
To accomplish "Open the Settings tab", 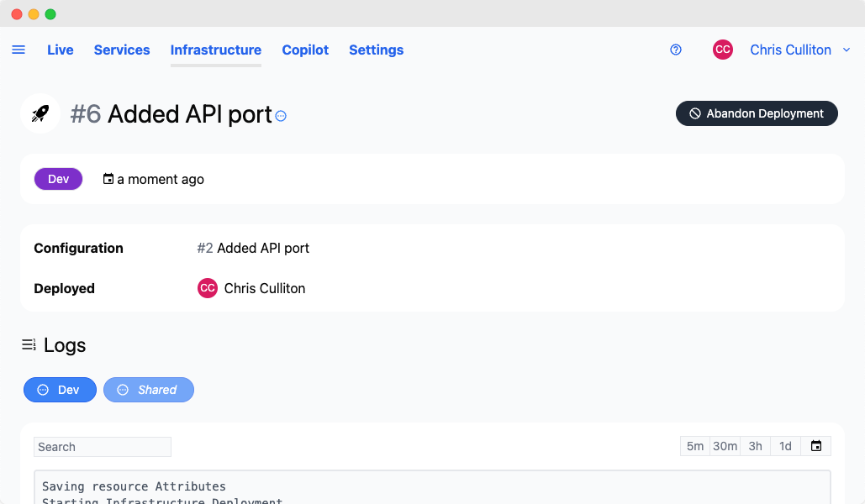I will point(377,50).
